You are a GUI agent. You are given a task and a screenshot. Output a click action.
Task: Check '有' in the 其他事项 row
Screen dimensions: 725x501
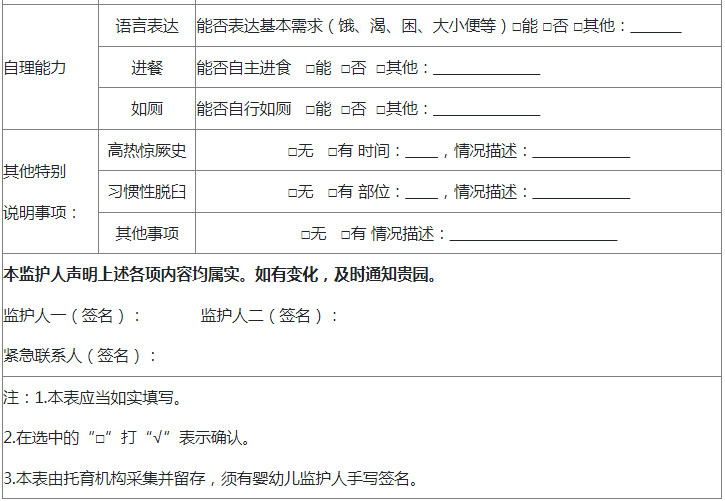(x=345, y=234)
